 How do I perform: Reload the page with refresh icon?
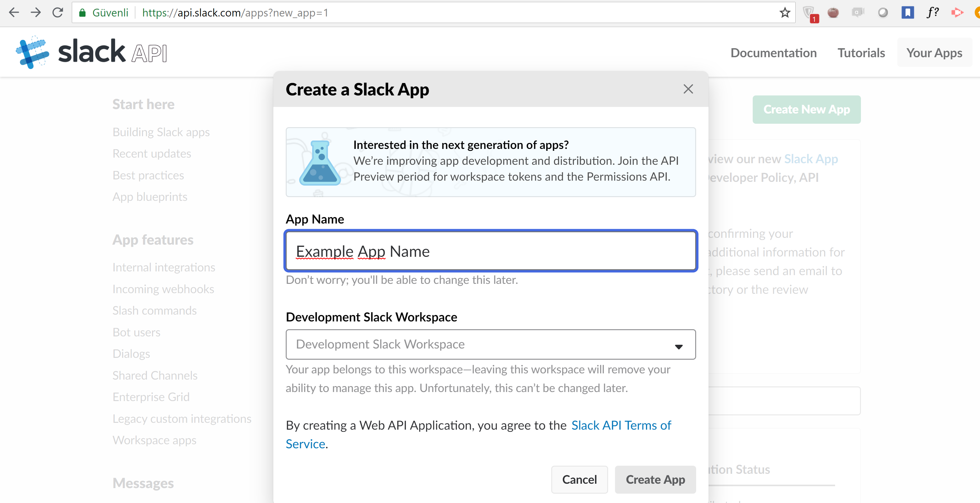coord(58,12)
